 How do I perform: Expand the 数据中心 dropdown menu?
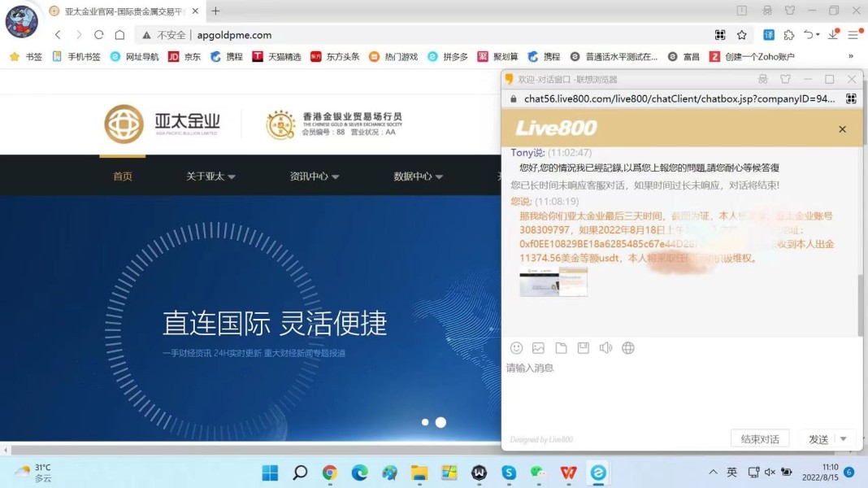point(418,176)
